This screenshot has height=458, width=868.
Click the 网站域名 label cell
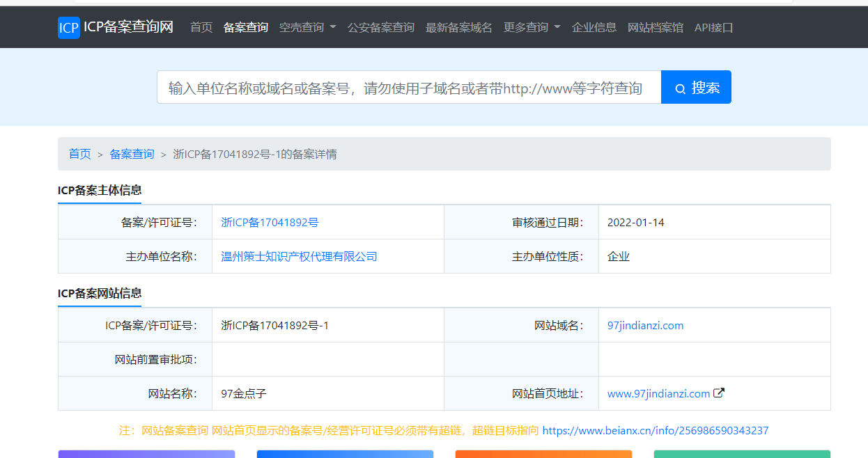tap(521, 325)
